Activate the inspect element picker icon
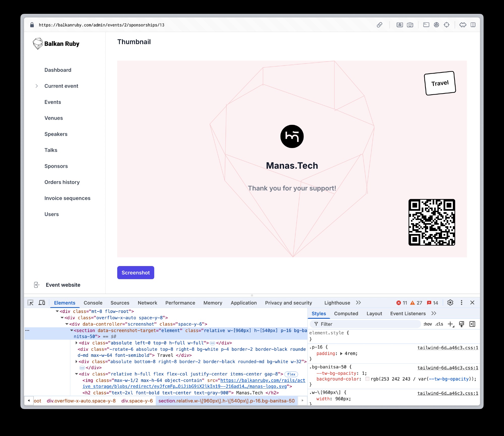Screen dimensions: 504x436 pos(30,303)
